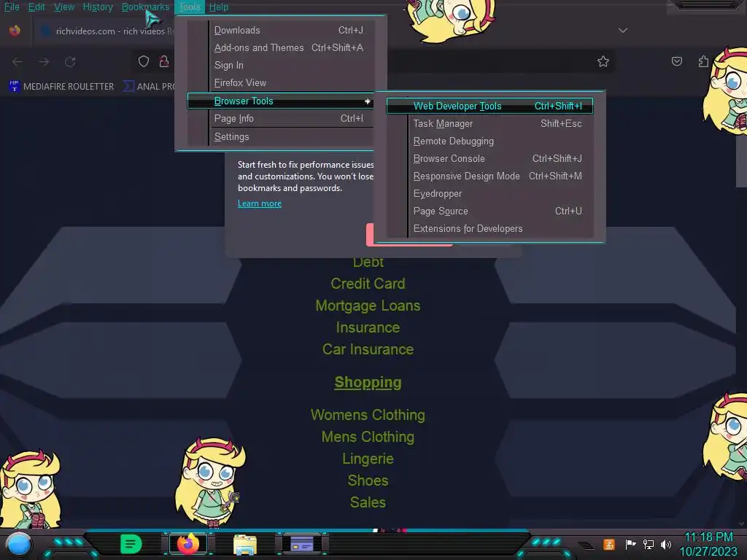This screenshot has width=747, height=560.
Task: Click the site security lock icon
Action: tap(164, 61)
